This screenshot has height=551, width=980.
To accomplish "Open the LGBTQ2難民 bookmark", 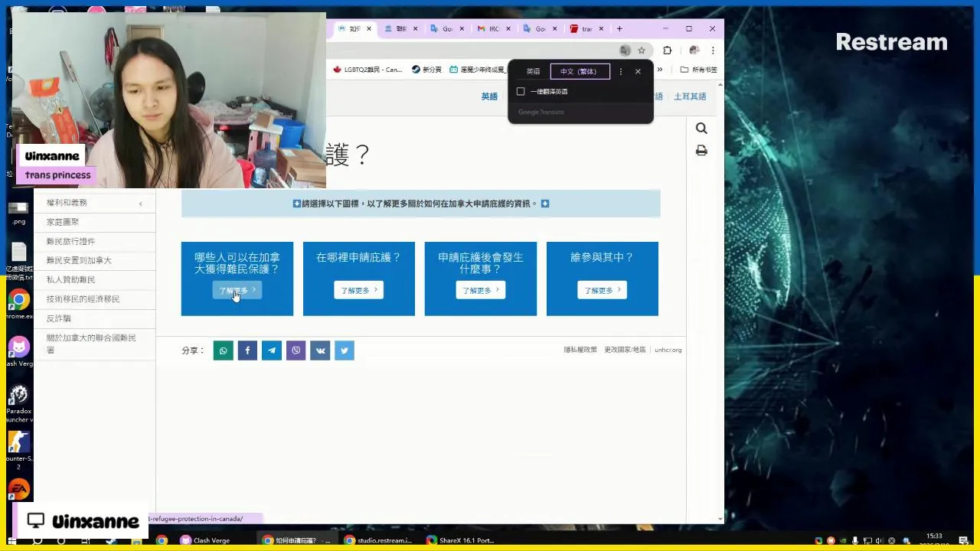I will coord(367,70).
